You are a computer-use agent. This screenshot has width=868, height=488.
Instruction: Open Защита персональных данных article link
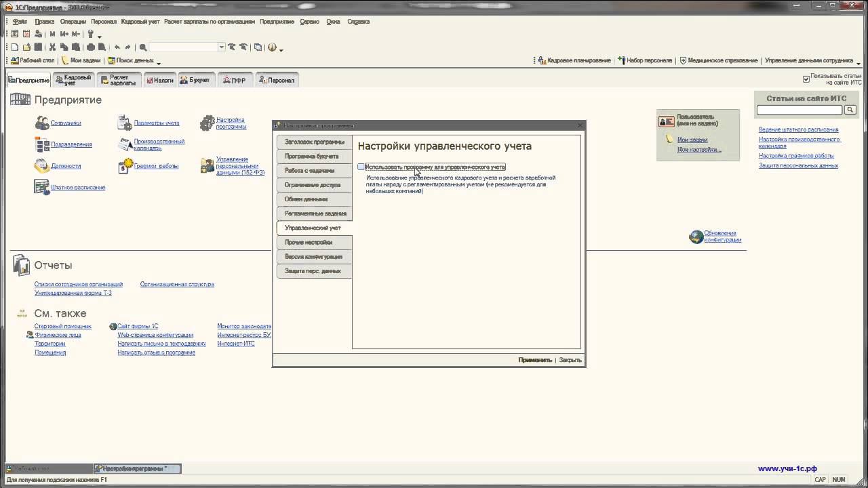click(798, 165)
